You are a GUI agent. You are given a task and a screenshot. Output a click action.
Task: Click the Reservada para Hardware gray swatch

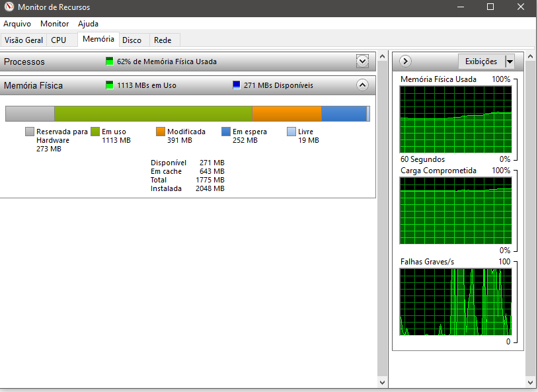30,132
